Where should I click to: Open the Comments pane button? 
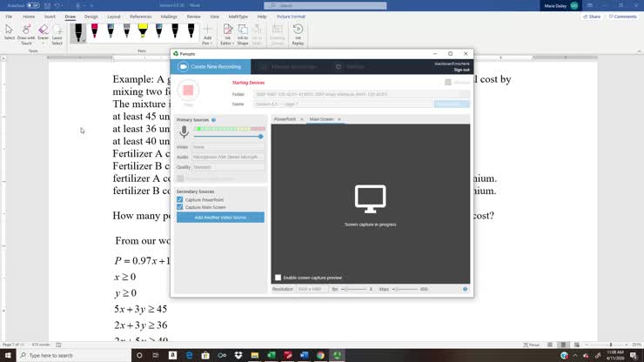point(622,17)
